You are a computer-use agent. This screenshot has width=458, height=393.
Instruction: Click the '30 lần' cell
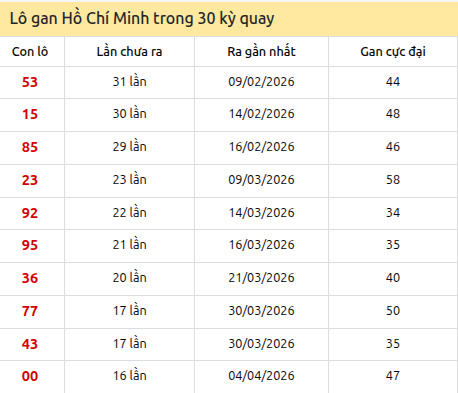click(129, 113)
